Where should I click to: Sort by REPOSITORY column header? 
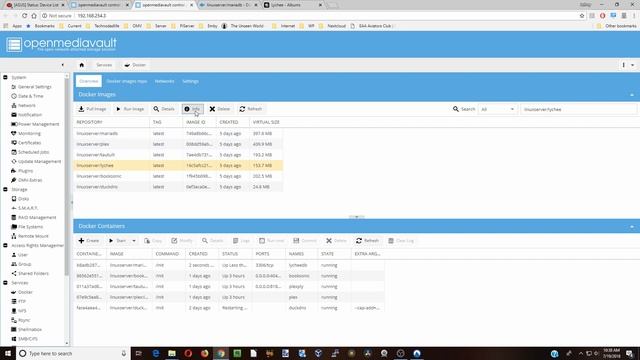(x=112, y=122)
